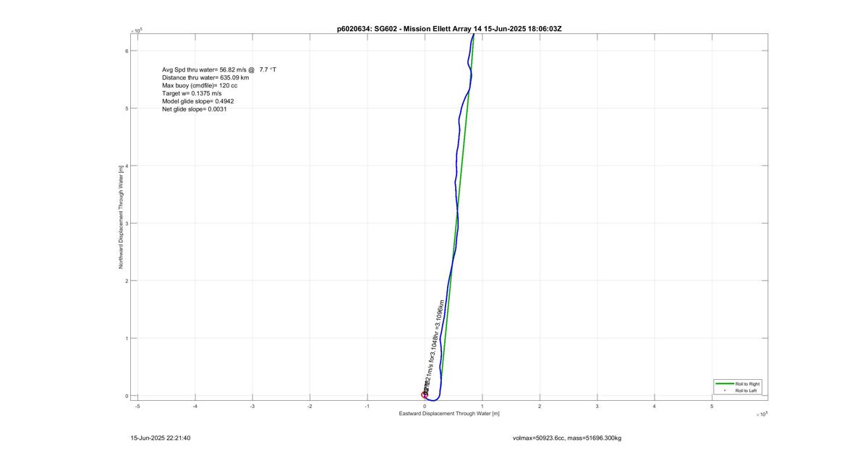Click the 'Net glide slope= 0.0031' line

coord(195,109)
